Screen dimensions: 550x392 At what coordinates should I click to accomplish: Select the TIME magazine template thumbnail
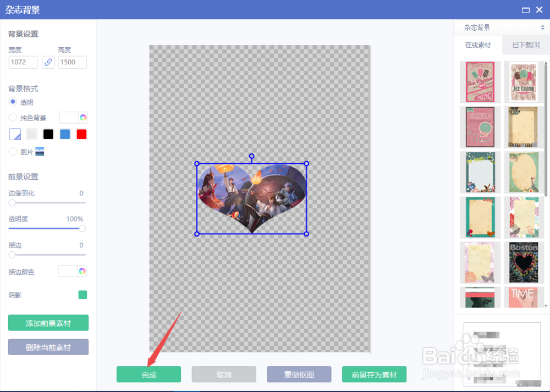click(524, 297)
